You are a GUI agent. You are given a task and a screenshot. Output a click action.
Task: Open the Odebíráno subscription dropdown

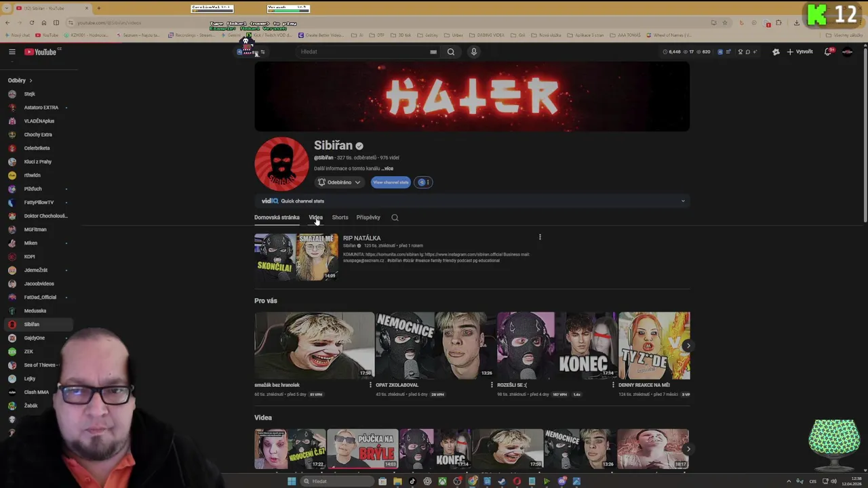pyautogui.click(x=340, y=182)
